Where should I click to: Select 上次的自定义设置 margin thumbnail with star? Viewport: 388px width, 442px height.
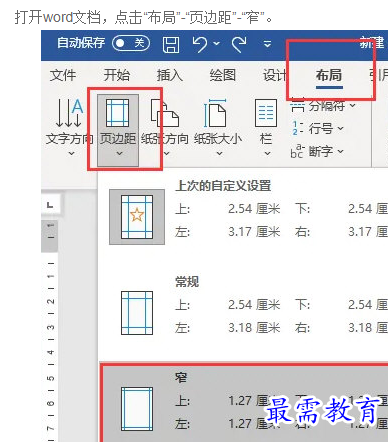point(137,217)
